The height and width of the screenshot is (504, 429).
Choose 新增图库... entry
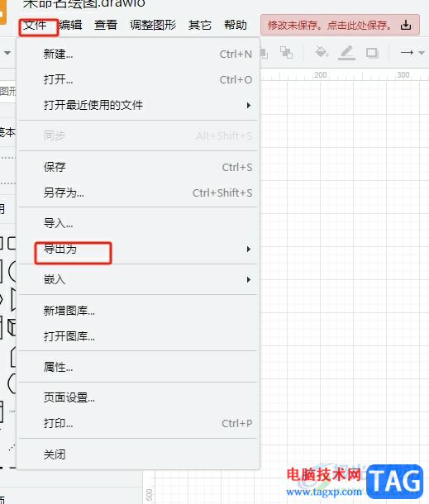(138, 311)
